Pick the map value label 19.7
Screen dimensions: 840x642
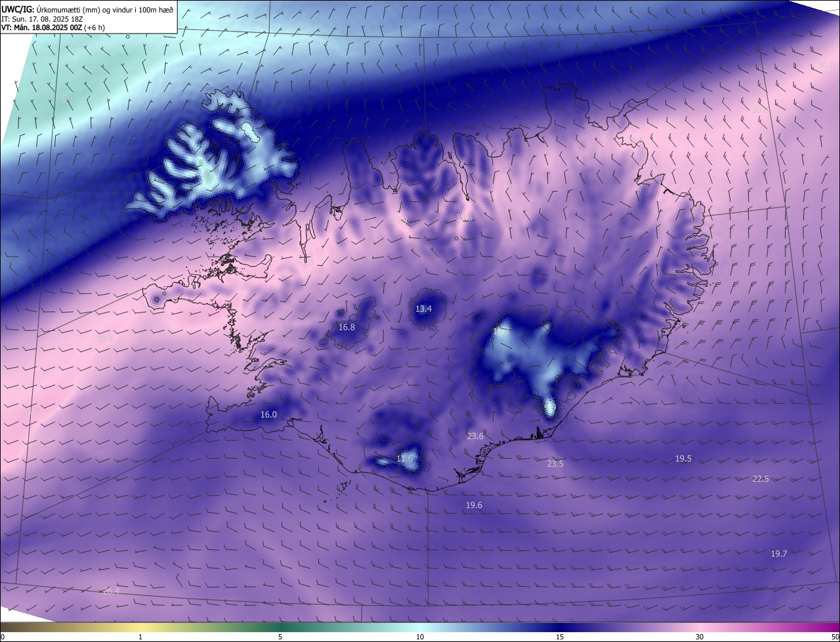click(x=778, y=553)
